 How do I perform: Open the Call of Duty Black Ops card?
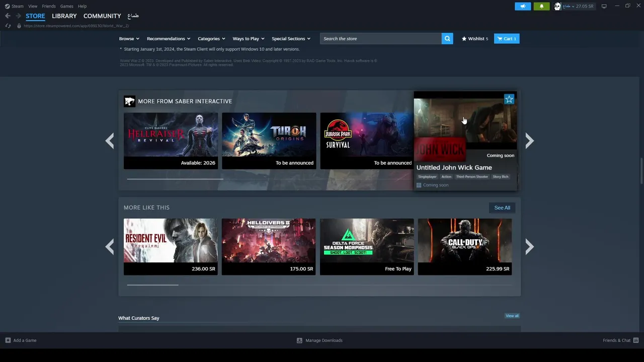pyautogui.click(x=465, y=246)
